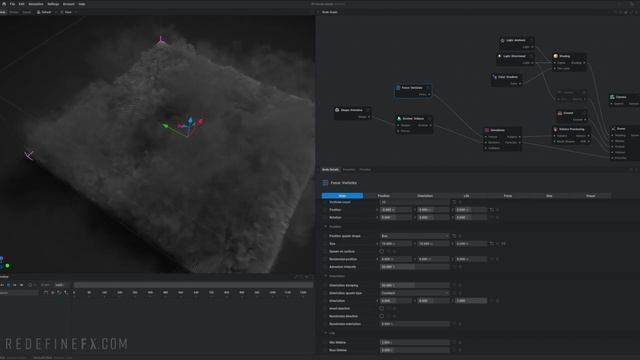
Task: Toggle enable button on Ground node
Action: tap(584, 113)
